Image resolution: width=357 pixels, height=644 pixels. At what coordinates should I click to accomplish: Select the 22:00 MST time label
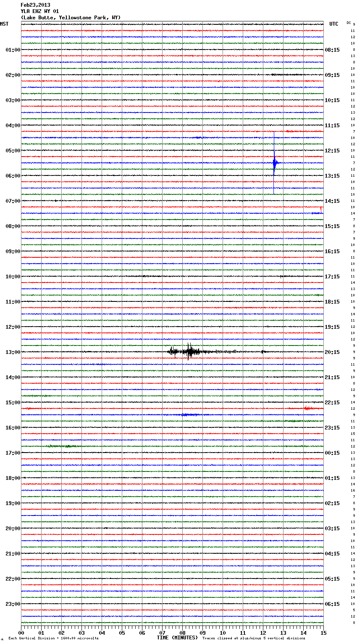[x=13, y=579]
